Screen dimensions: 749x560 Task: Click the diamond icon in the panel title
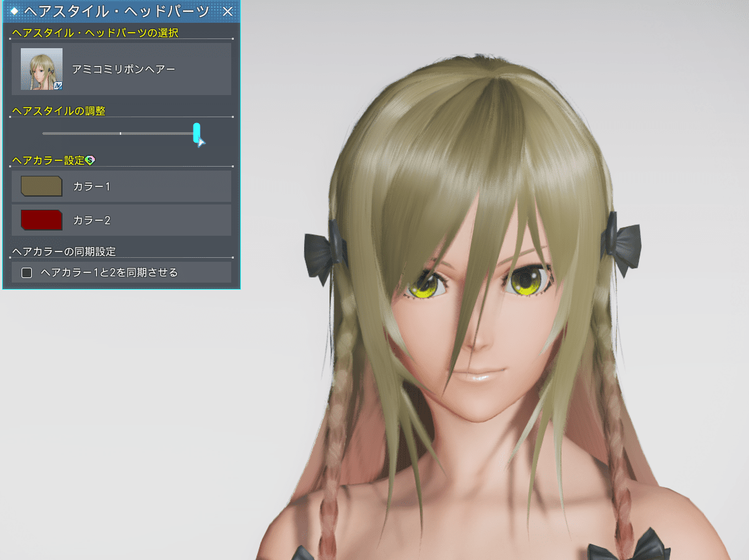(14, 11)
